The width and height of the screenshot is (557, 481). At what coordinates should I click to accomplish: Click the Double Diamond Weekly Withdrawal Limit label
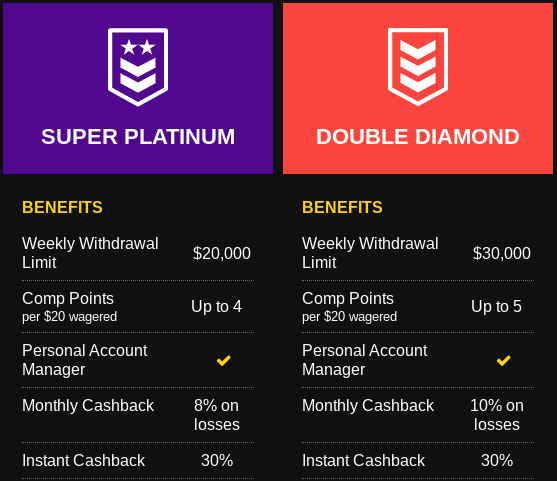coord(370,253)
